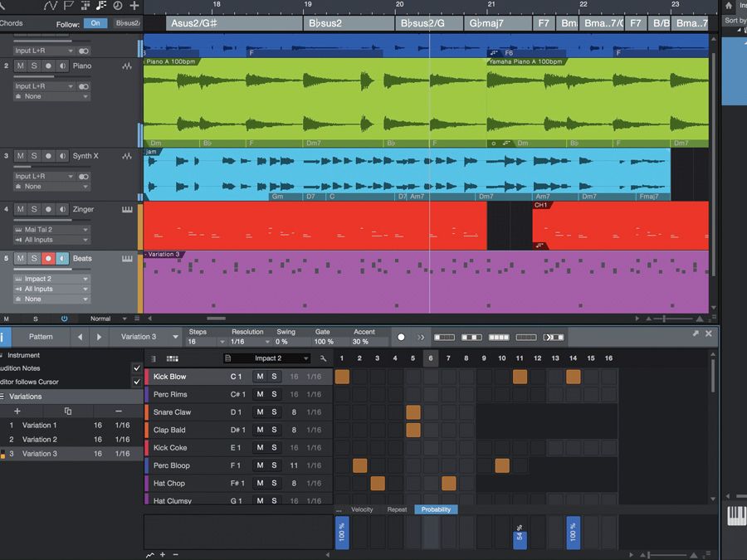Open the Resolution 1/16 dropdown
Screen dimensions: 747x560
[x=250, y=342]
